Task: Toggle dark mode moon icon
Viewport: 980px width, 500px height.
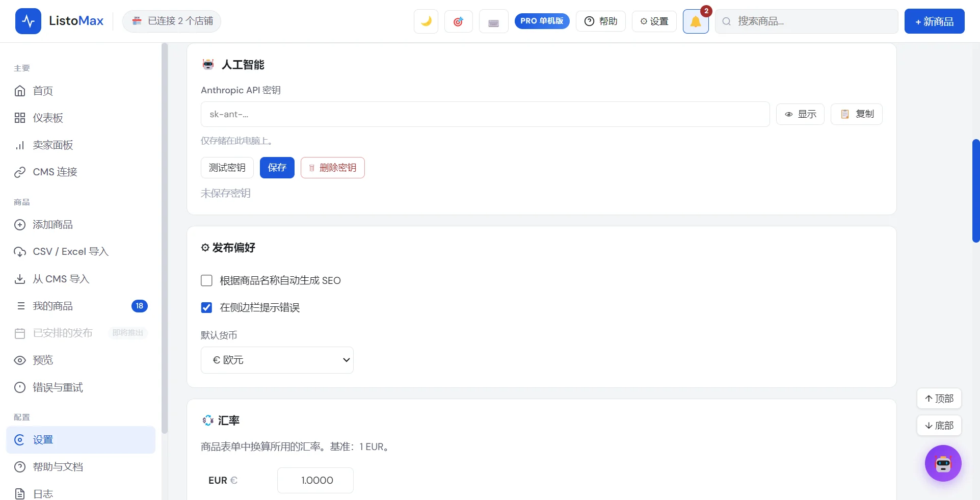Action: (x=426, y=21)
